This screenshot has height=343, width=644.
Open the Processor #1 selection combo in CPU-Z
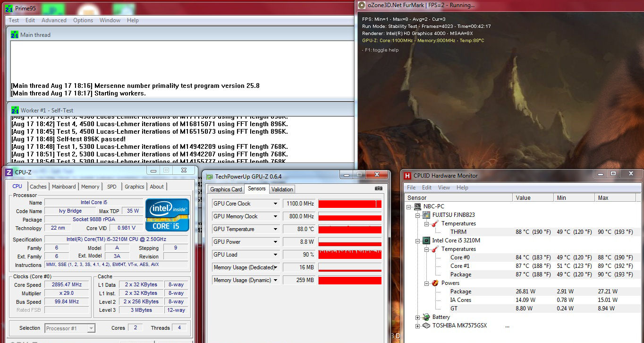point(70,328)
